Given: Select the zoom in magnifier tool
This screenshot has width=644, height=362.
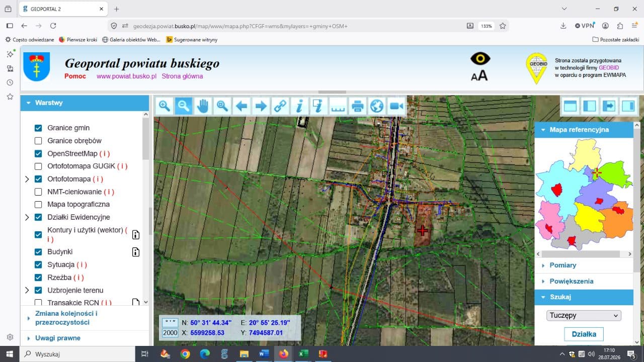Looking at the screenshot, I should coord(165,106).
